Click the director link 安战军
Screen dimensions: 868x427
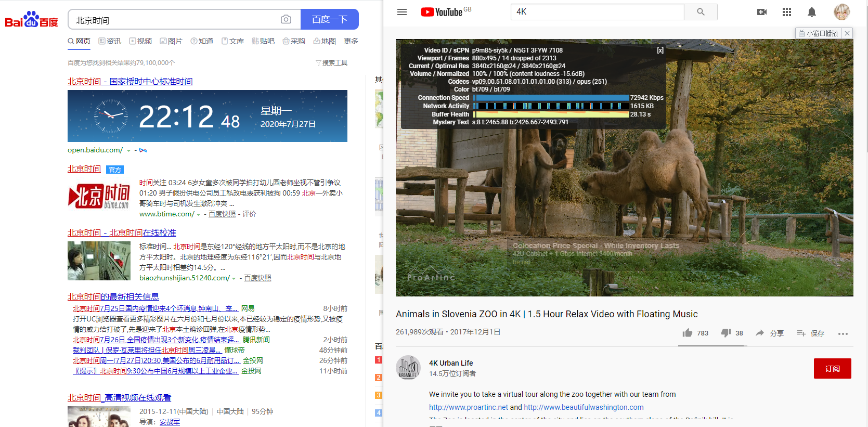170,422
